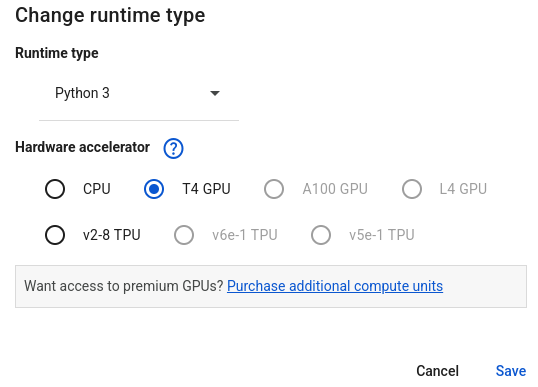Pick the L4 GPU radio circle
This screenshot has width=538, height=387.
click(412, 189)
